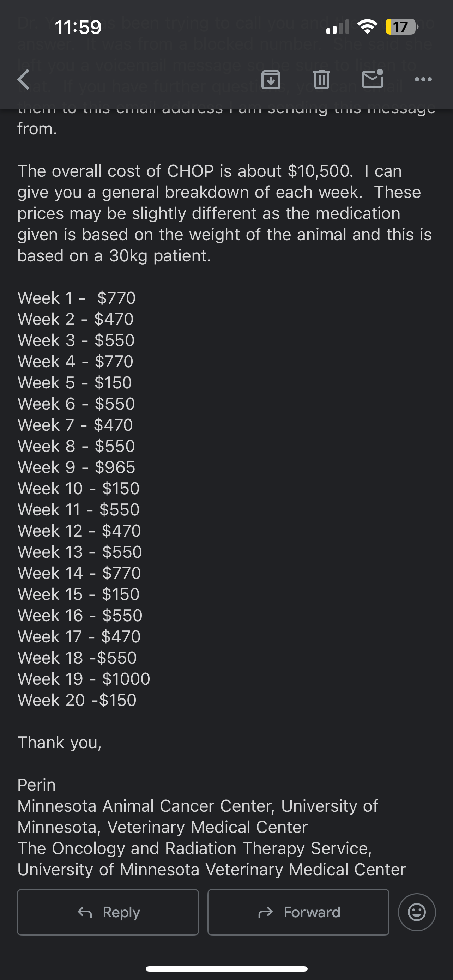Tap the battery level indicator
This screenshot has width=453, height=980.
point(401,26)
